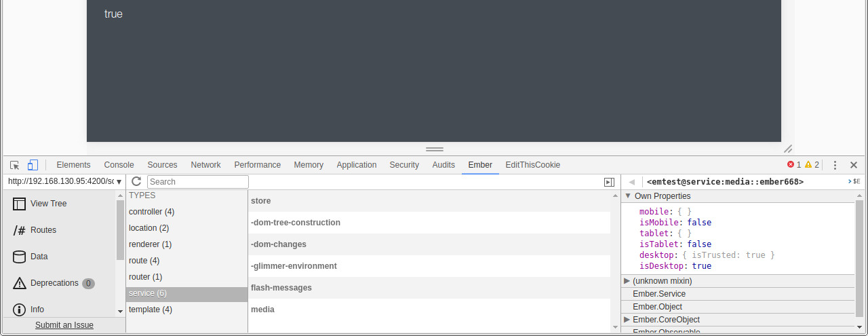The image size is (868, 336).
Task: Activate the inspect element picker icon
Action: click(x=15, y=165)
